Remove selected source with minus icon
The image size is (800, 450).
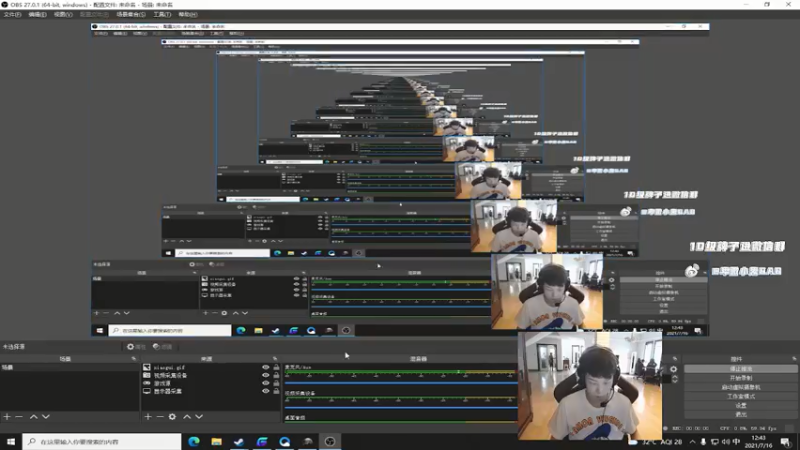coord(160,416)
